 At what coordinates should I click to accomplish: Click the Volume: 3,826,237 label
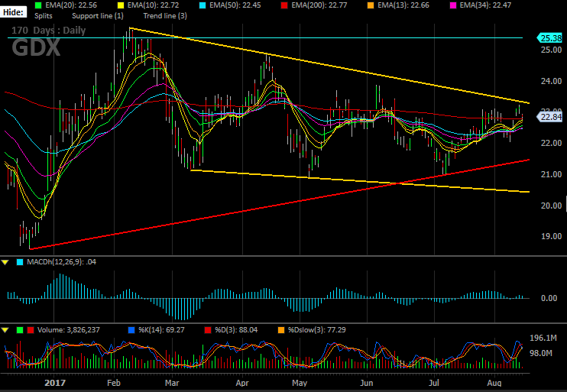tap(68, 330)
